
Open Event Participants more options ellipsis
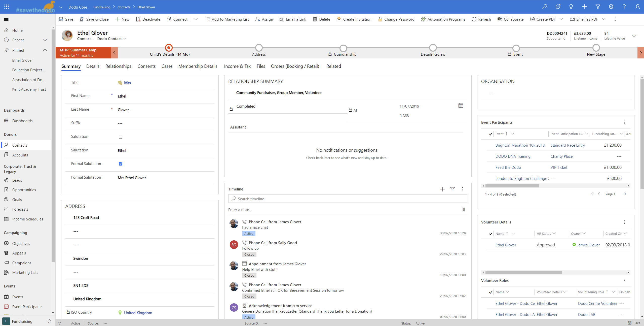(624, 122)
